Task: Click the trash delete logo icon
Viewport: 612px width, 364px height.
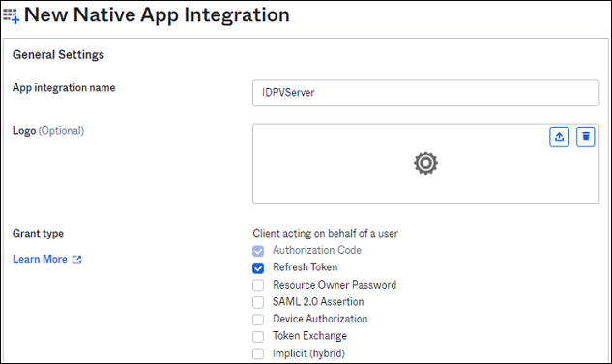Action: point(586,137)
